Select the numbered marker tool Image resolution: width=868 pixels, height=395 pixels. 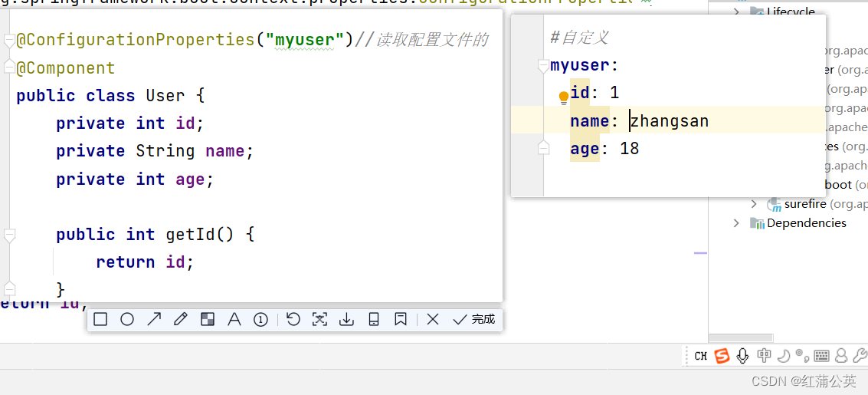pos(260,319)
